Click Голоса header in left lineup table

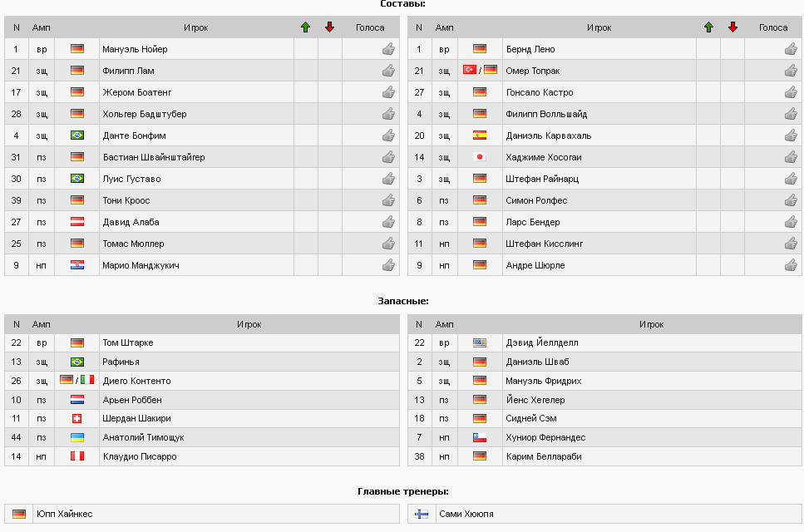point(370,27)
